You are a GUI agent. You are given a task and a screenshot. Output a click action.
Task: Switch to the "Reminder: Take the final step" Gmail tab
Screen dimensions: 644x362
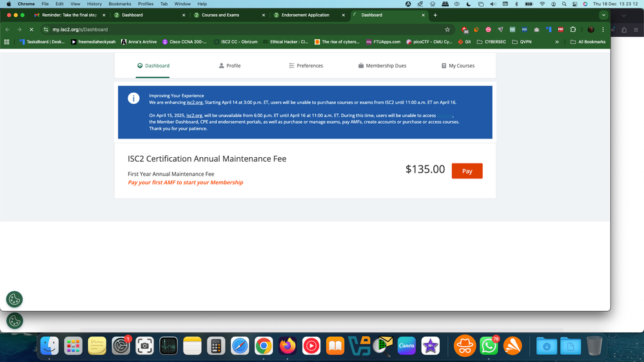click(x=68, y=15)
